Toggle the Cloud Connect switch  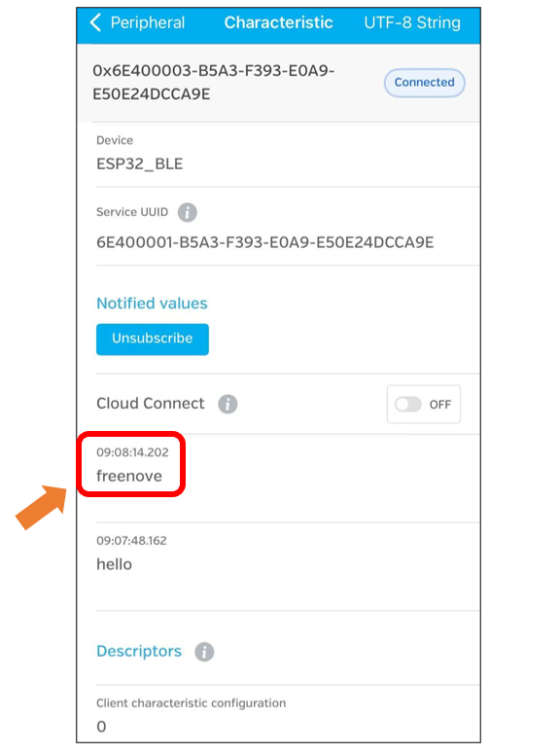tap(407, 405)
